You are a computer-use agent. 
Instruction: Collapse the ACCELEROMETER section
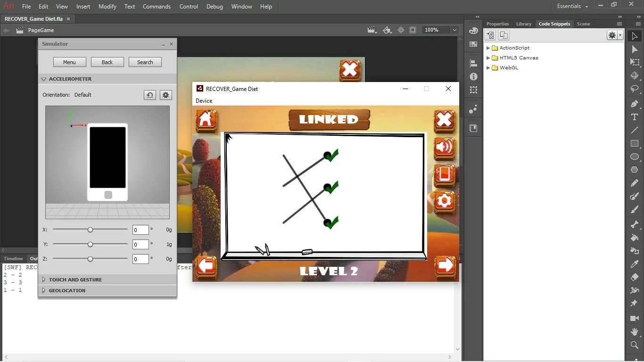tap(44, 79)
